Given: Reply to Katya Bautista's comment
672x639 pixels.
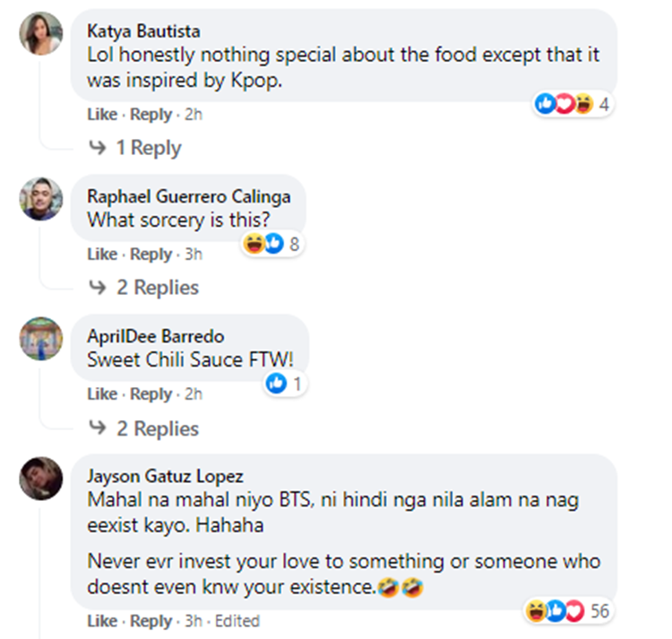Looking at the screenshot, I should [151, 115].
